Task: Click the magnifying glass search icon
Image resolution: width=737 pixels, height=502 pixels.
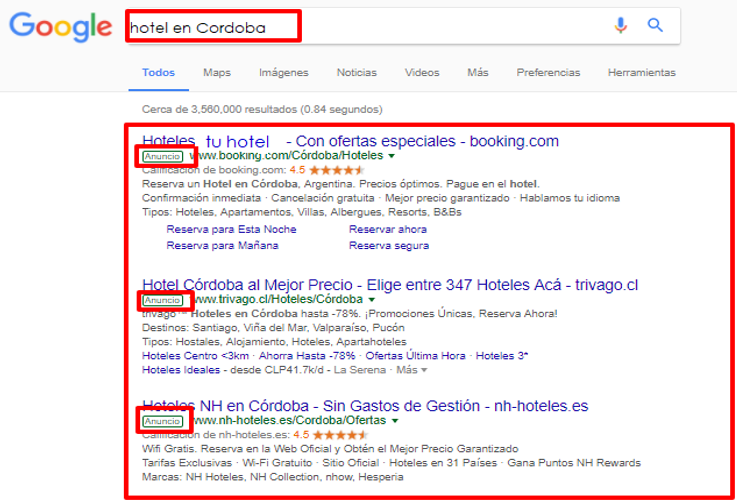Action: 655,25
